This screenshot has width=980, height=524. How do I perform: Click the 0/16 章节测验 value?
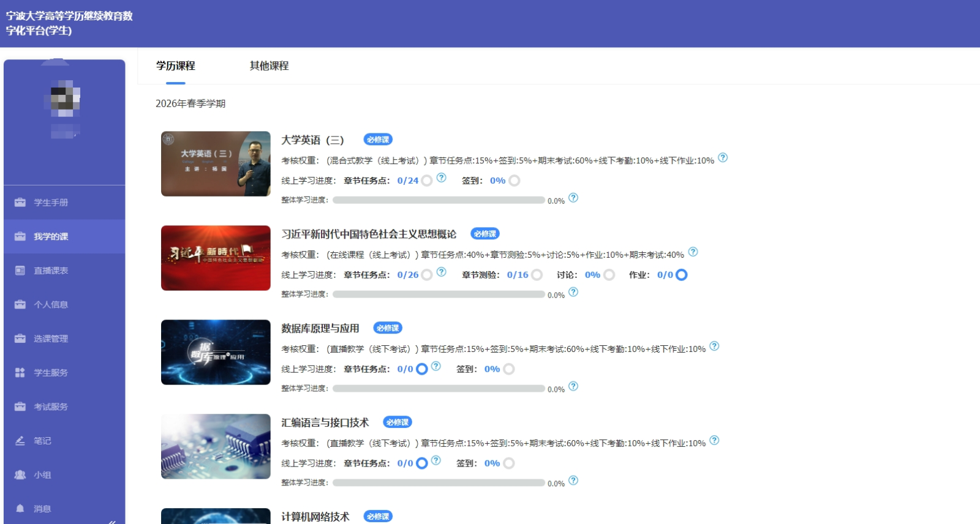518,275
